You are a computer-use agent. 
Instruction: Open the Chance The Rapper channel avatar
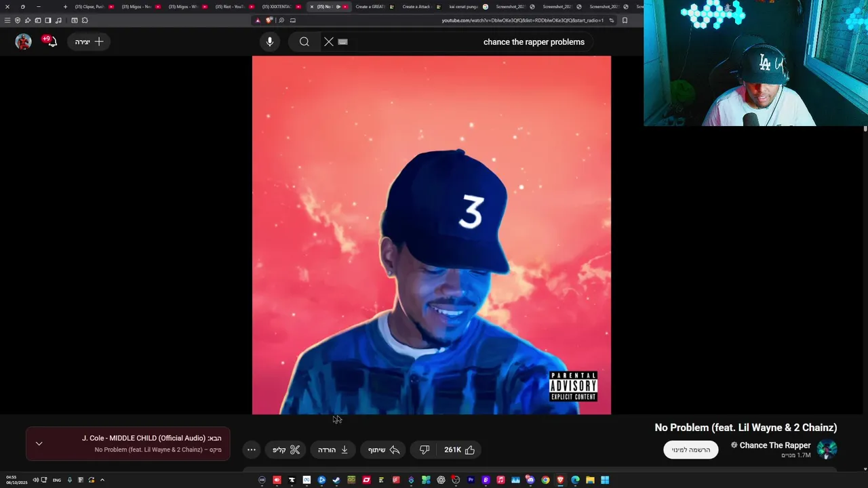point(827,449)
